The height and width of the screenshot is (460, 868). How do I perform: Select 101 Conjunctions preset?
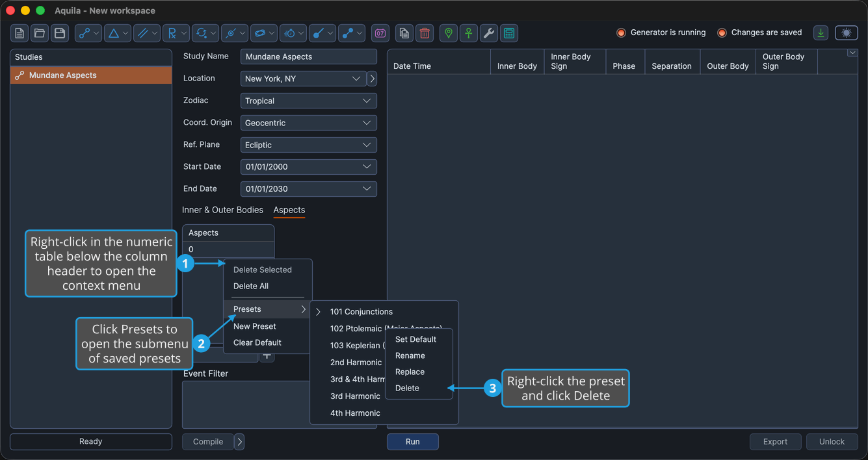pos(362,312)
